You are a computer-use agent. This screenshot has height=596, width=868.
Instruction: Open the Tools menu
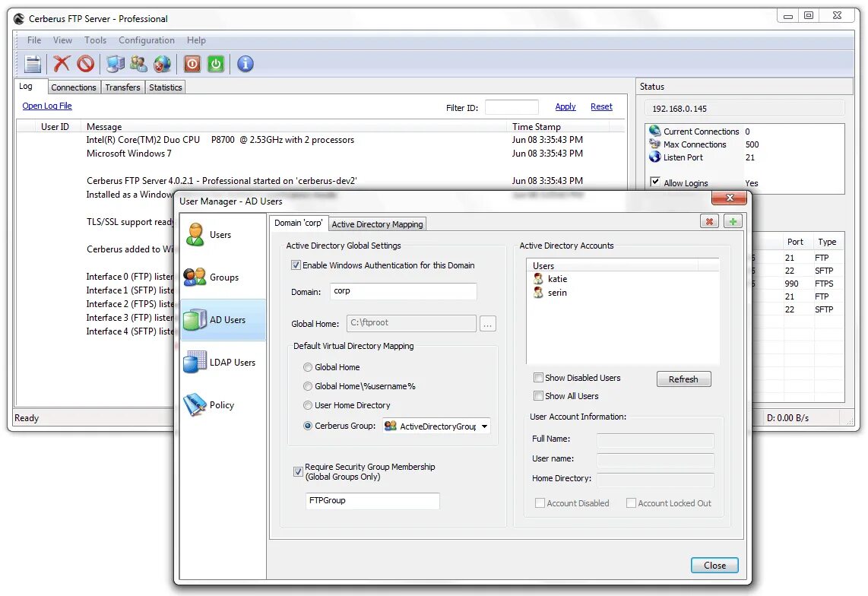pyautogui.click(x=95, y=40)
